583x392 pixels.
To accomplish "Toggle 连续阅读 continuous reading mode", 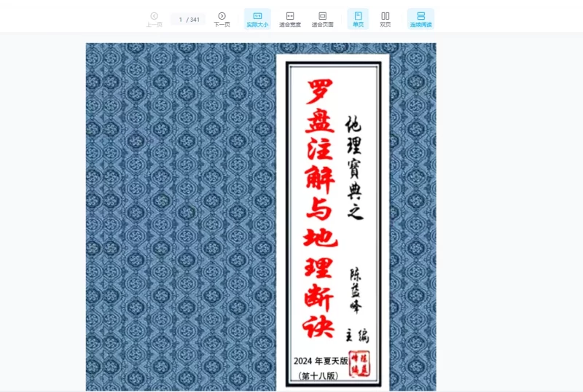I will point(420,19).
